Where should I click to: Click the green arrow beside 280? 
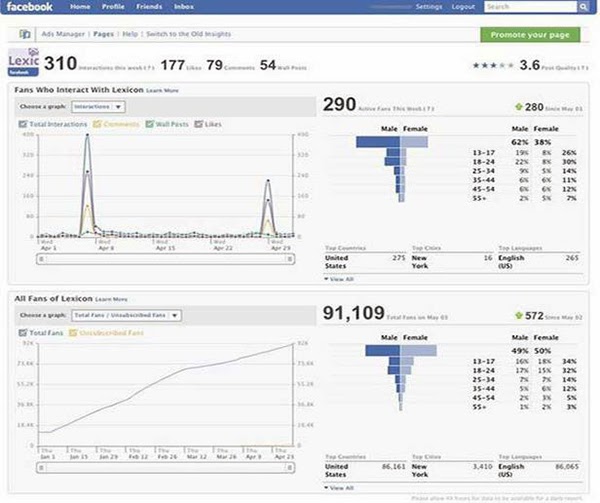pos(518,107)
